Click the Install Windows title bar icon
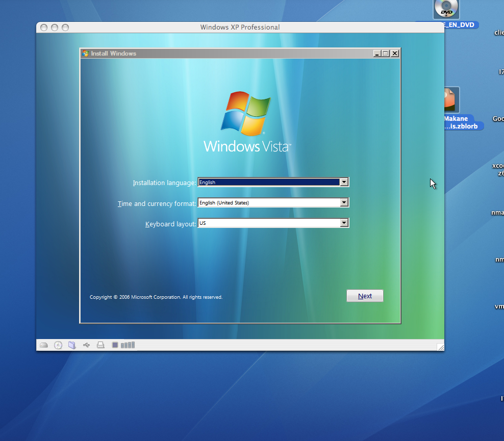The width and height of the screenshot is (504, 441). tap(86, 54)
